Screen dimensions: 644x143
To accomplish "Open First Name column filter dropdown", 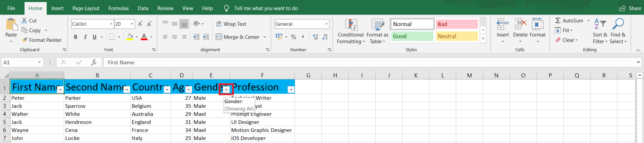I will (60, 89).
